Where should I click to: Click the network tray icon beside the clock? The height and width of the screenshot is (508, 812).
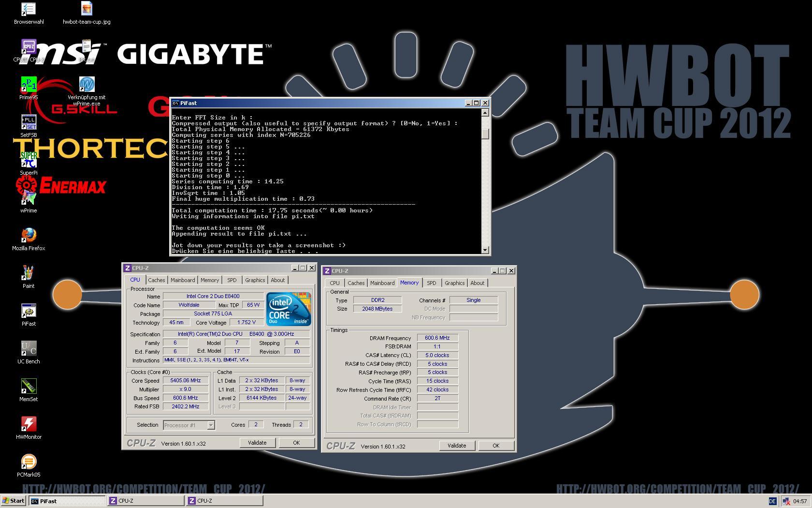pyautogui.click(x=786, y=501)
